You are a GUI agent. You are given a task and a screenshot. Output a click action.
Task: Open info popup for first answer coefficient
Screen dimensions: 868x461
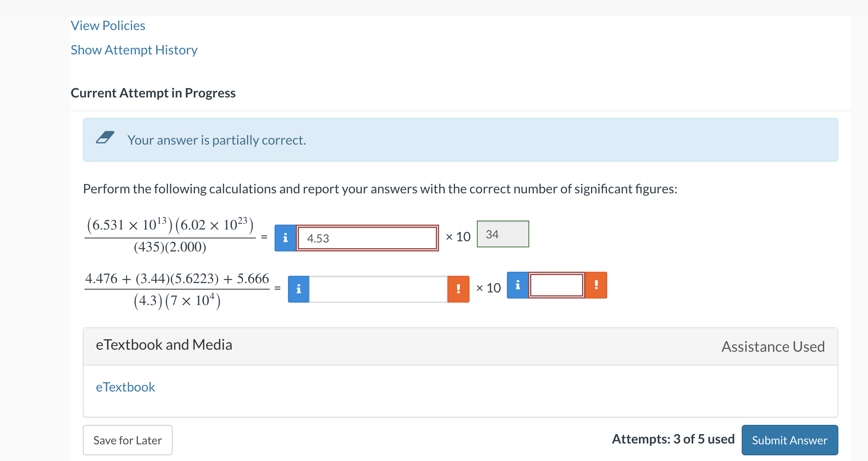click(x=285, y=238)
